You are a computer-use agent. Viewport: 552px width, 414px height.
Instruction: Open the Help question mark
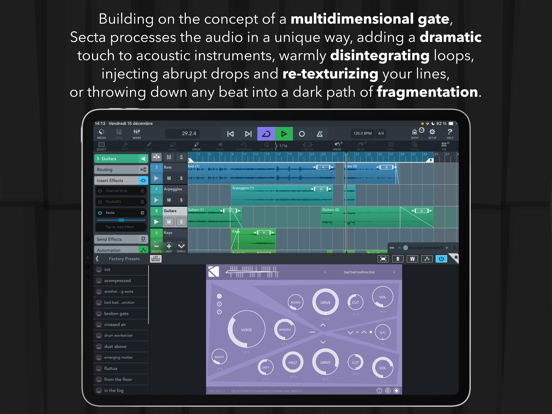tap(450, 134)
